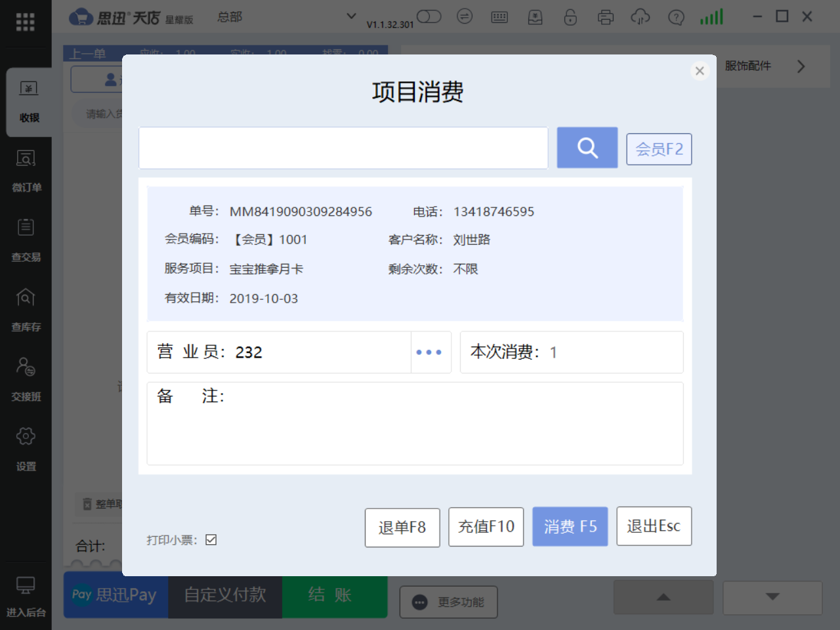Select 进入后台 at the sidebar bottom
The height and width of the screenshot is (630, 840).
pyautogui.click(x=26, y=597)
